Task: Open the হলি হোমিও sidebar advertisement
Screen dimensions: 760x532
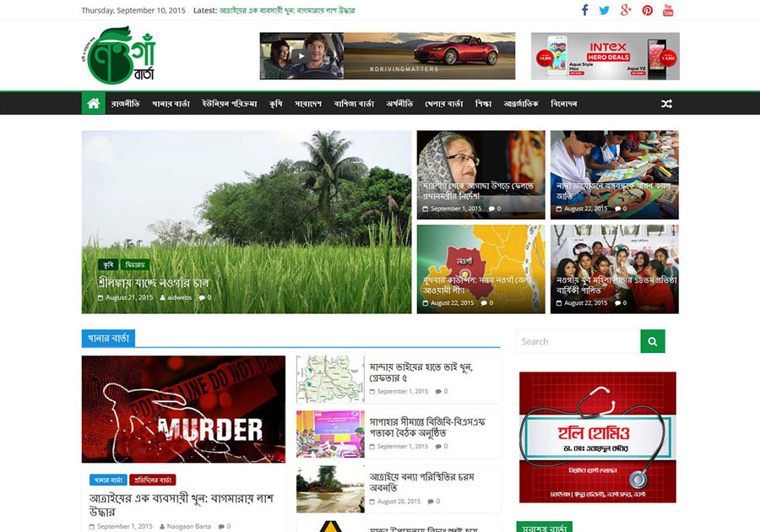Action: point(598,437)
